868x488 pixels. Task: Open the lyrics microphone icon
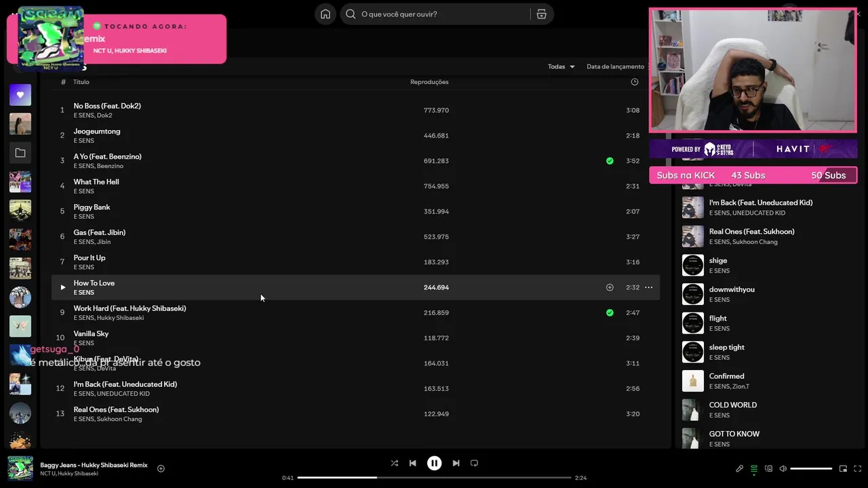pos(739,468)
